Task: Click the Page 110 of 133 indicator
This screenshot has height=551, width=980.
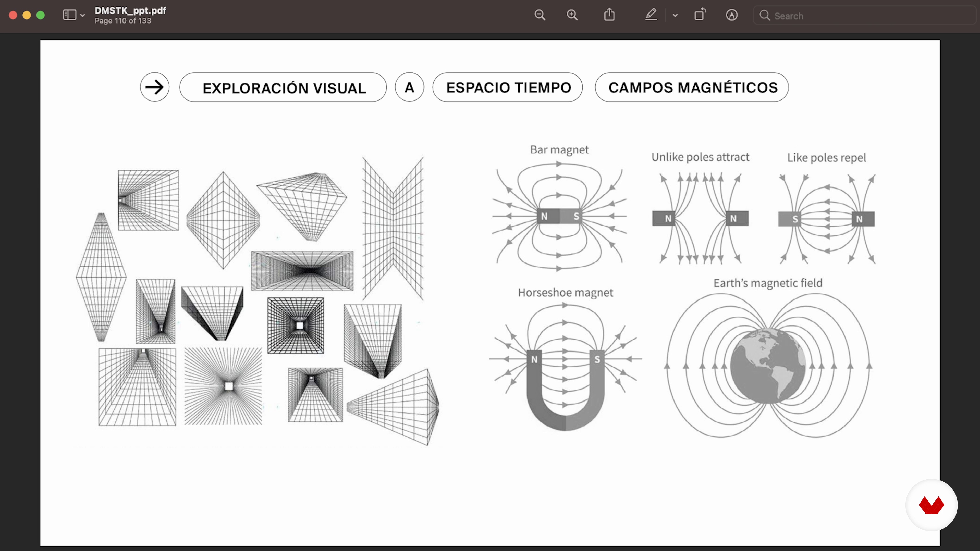Action: point(123,21)
